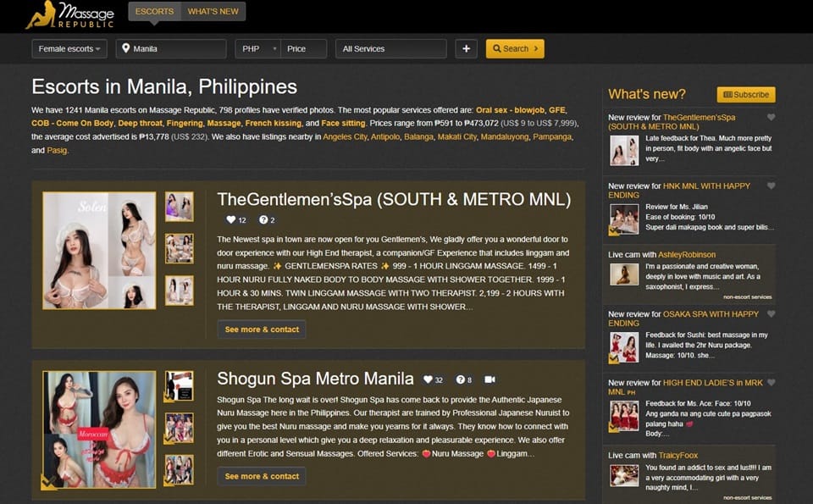Open the Makati City nearby link
813x504 pixels.
pyautogui.click(x=456, y=137)
